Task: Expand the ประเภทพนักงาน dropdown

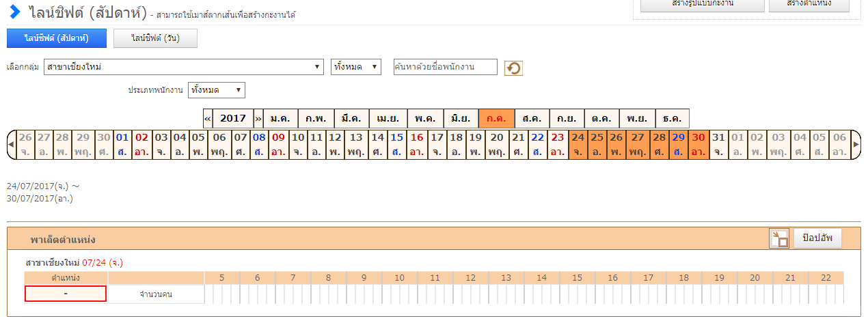Action: [217, 90]
